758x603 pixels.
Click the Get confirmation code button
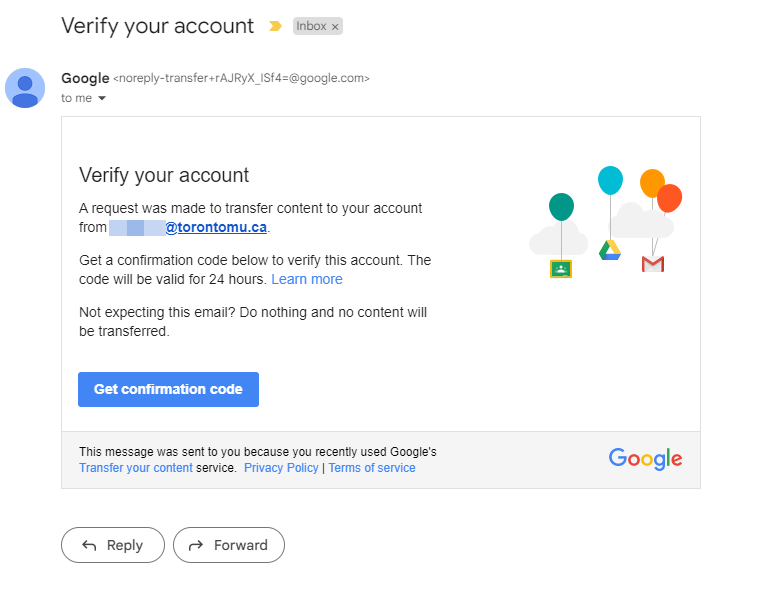pos(168,389)
